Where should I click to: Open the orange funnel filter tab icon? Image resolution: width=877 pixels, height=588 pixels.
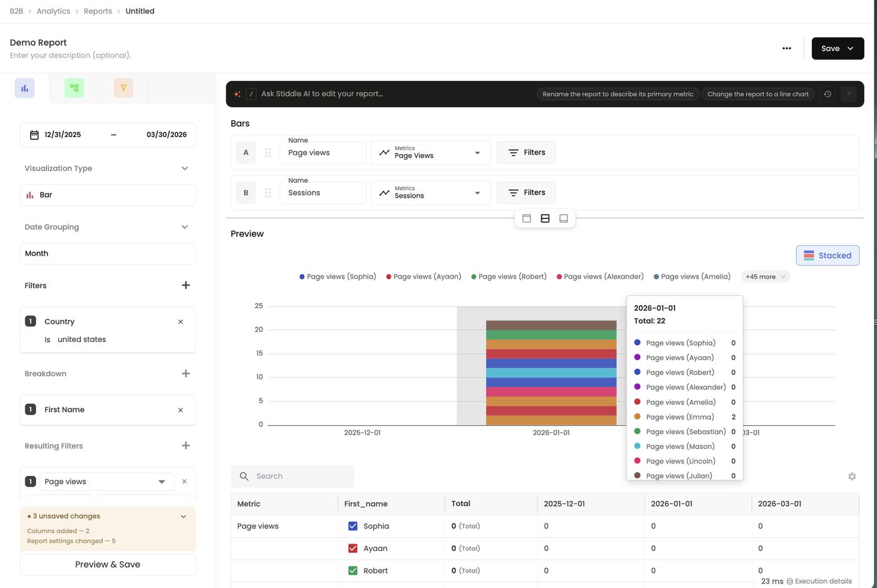[x=123, y=88]
